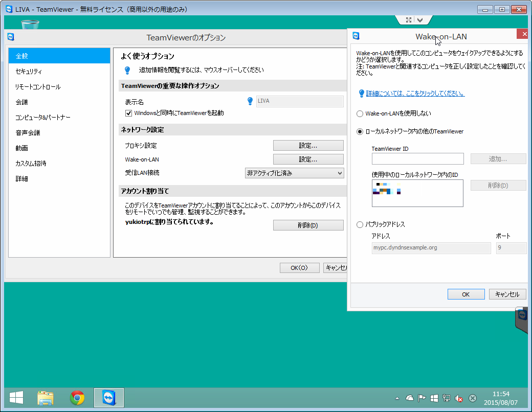Confirm the options dialog with OK(O)

tap(299, 268)
